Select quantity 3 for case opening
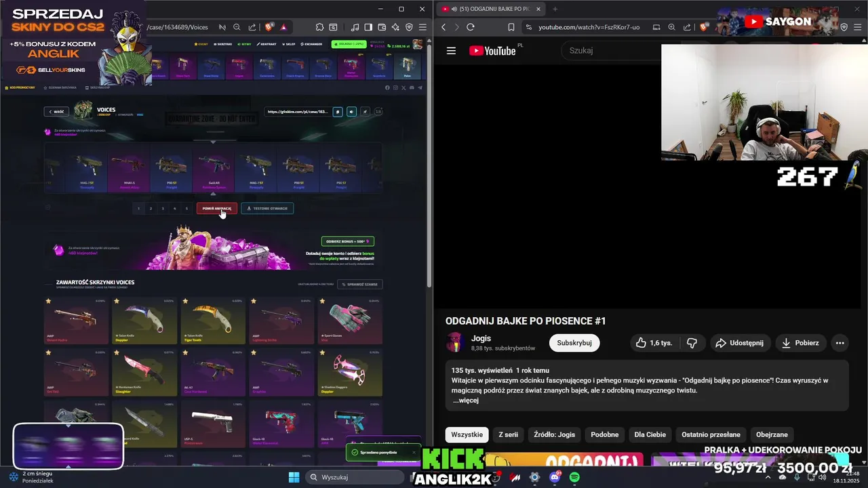Screen dimensions: 868x488 pyautogui.click(x=163, y=208)
